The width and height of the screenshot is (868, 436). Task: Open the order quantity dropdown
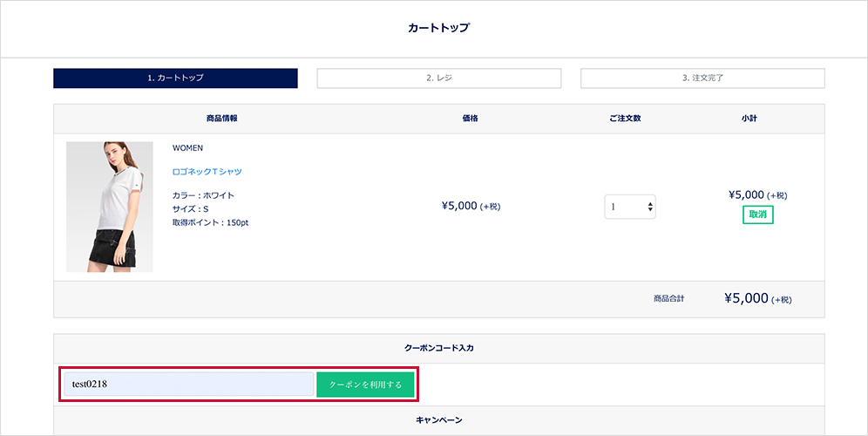click(629, 207)
